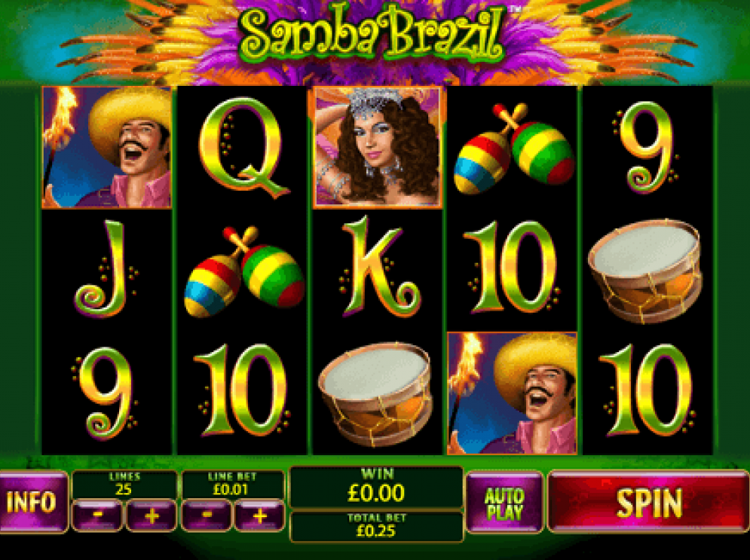Increase the number of lines
750x560 pixels.
tap(152, 516)
